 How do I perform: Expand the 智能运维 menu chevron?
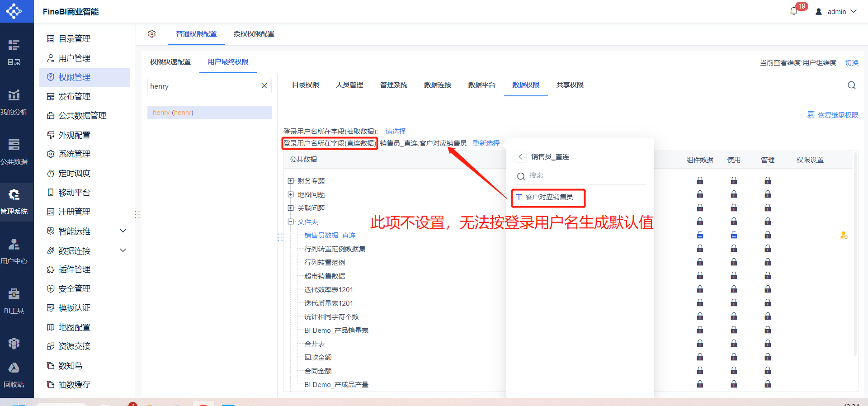pos(123,231)
